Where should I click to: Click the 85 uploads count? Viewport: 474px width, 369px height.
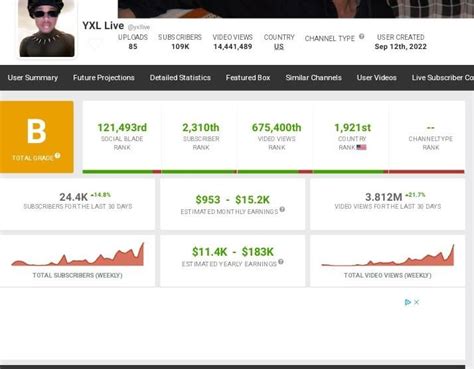point(133,47)
